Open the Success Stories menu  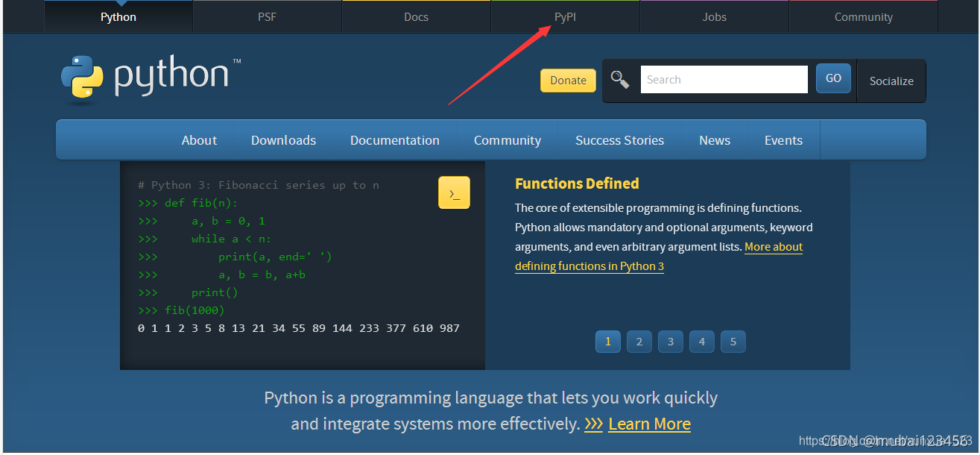point(619,139)
